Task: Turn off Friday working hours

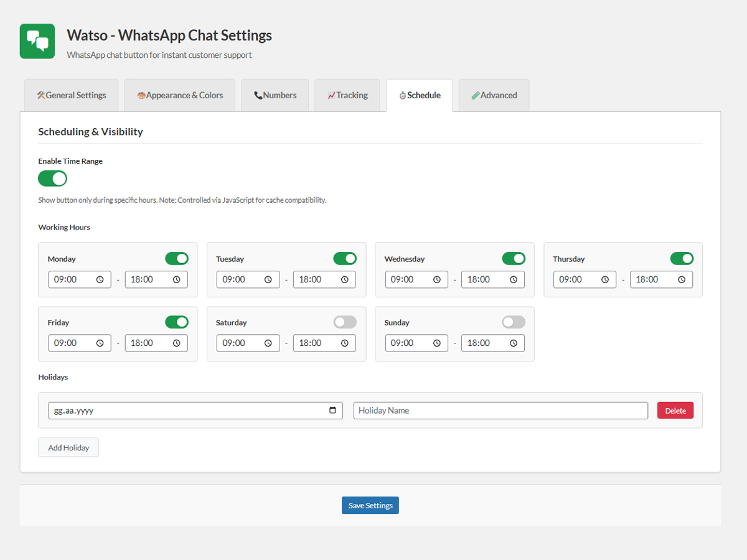Action: [177, 322]
